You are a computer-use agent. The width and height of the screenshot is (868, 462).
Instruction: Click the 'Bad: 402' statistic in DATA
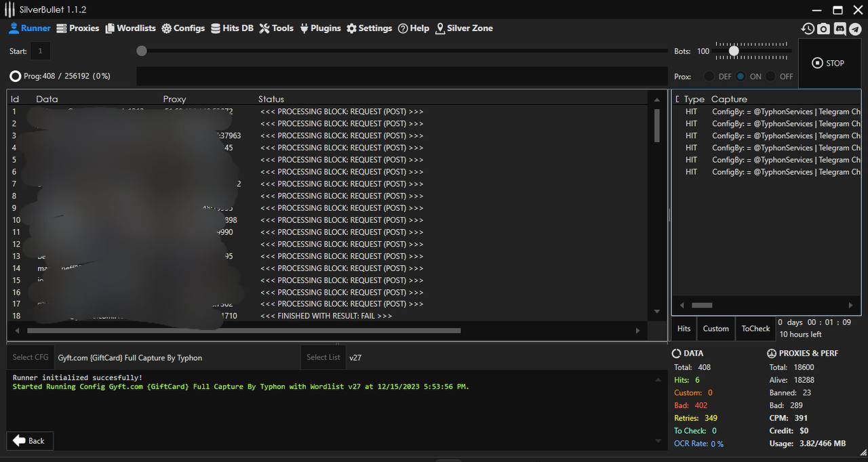pos(690,405)
